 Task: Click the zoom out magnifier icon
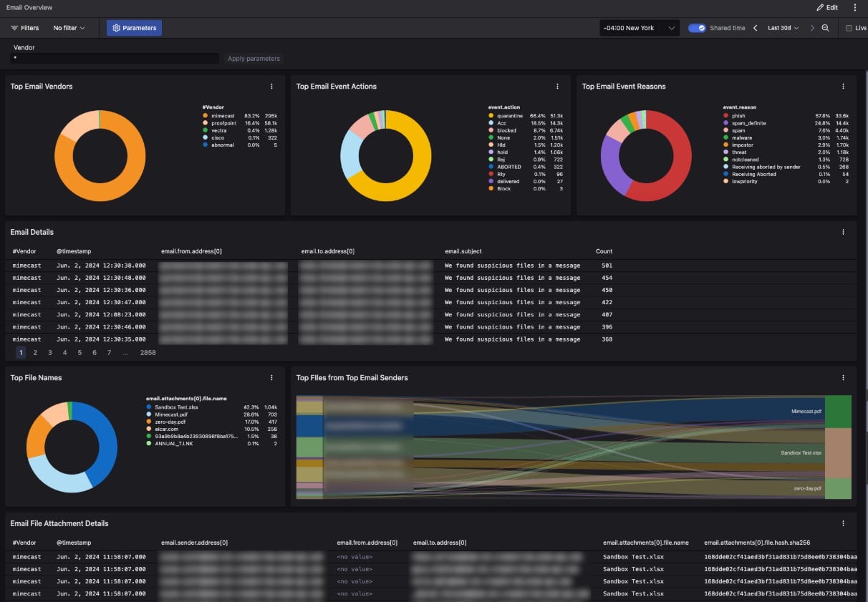tap(826, 28)
